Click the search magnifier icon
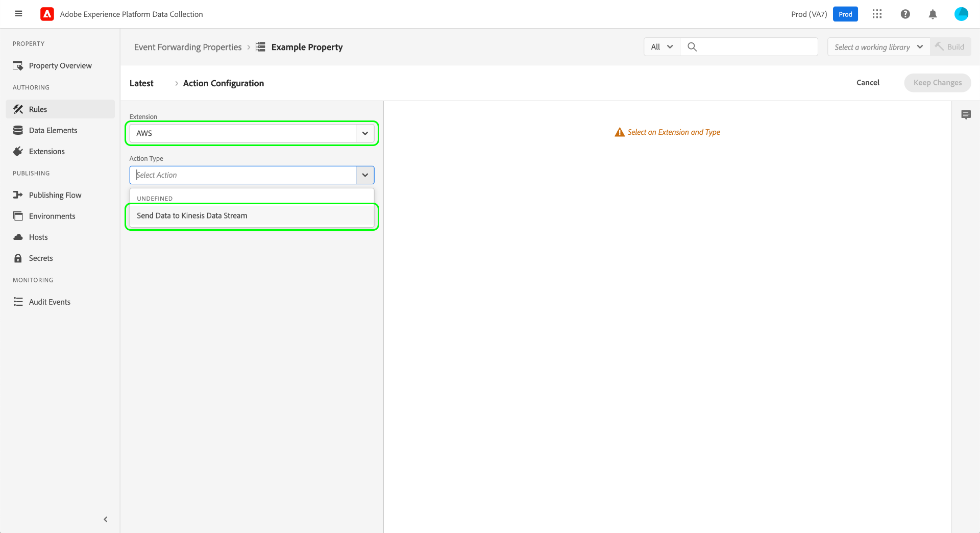The image size is (980, 533). (692, 46)
